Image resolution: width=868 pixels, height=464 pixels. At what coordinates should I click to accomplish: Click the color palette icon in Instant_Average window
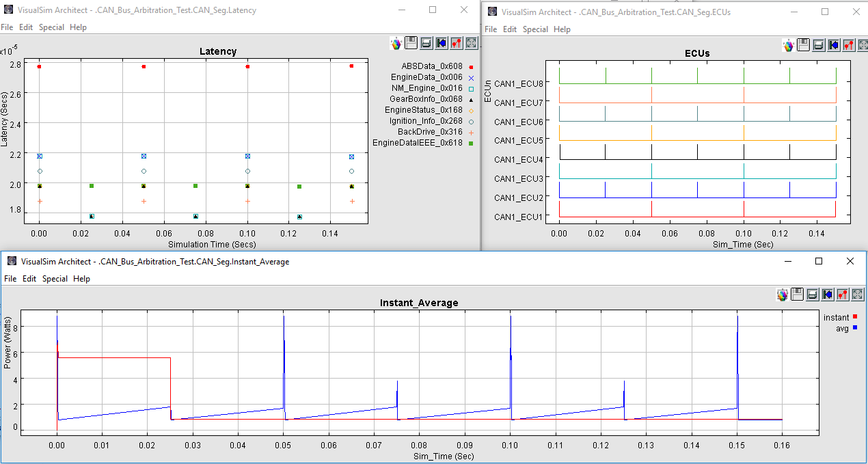[x=783, y=295]
